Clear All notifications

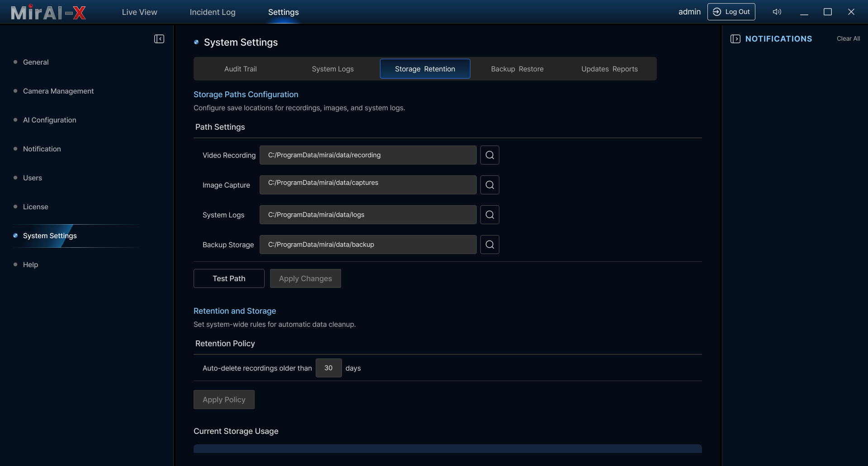point(848,38)
